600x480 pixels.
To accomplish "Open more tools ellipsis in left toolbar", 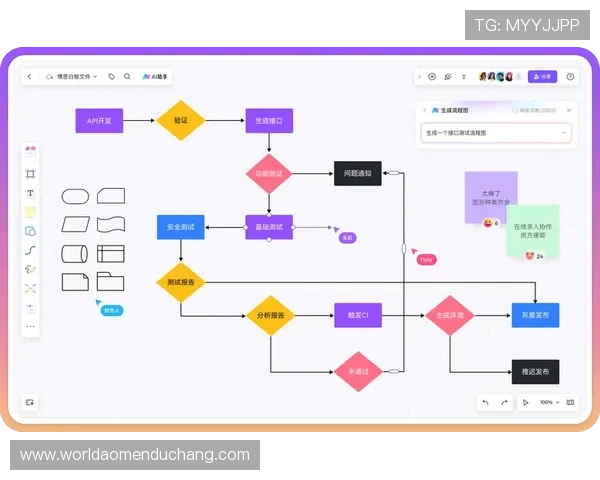I will click(30, 326).
